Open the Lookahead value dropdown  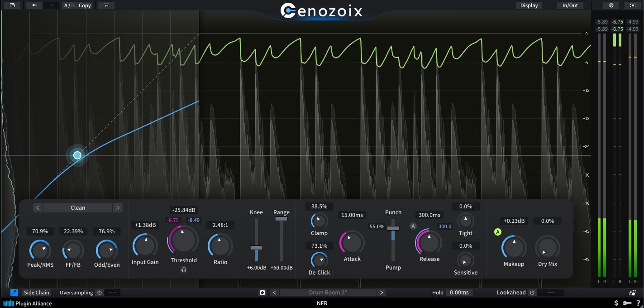coord(551,293)
